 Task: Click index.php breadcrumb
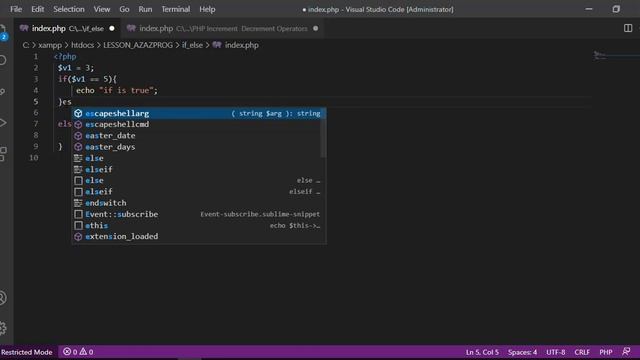[236, 45]
